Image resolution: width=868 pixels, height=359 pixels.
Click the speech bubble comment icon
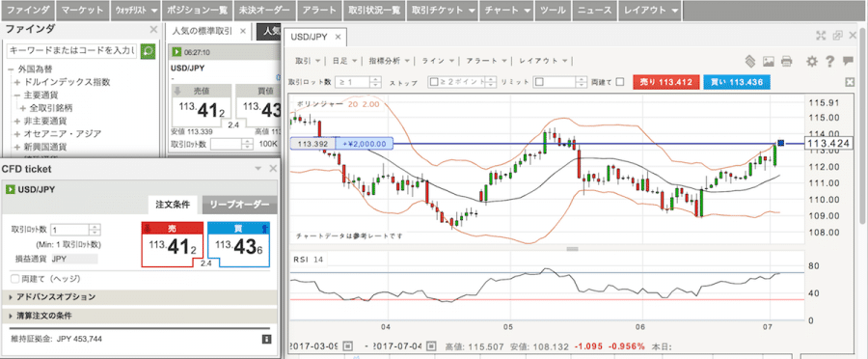pyautogui.click(x=848, y=61)
